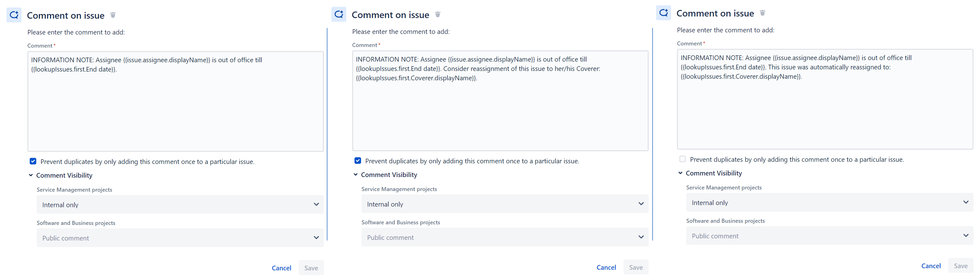Delete the right Comment on issue action via trash icon
Viewport: 980px width, 280px height.
763,13
